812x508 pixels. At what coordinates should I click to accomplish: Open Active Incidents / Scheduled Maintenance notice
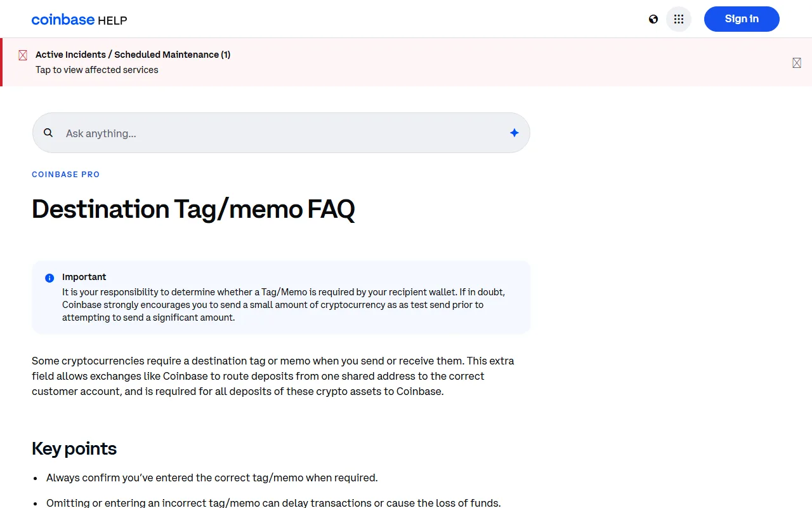133,55
